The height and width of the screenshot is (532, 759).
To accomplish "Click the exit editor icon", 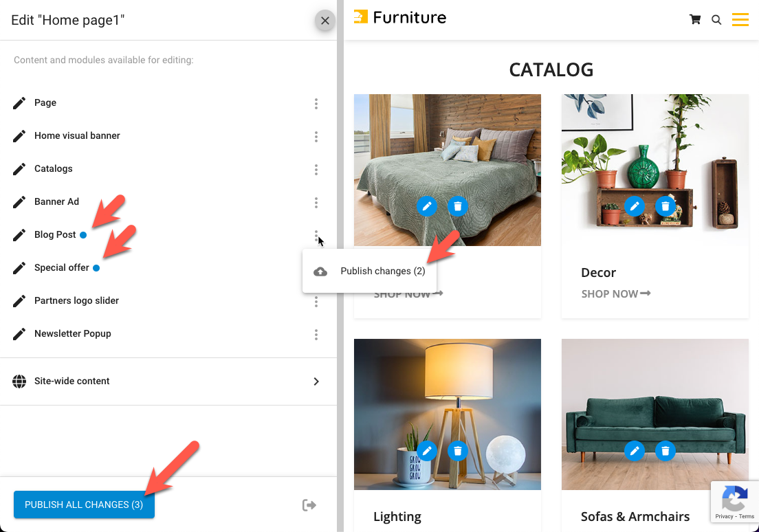I will click(x=309, y=505).
